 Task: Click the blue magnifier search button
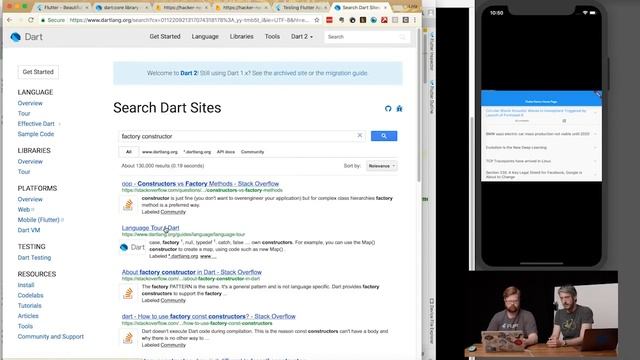(384, 136)
